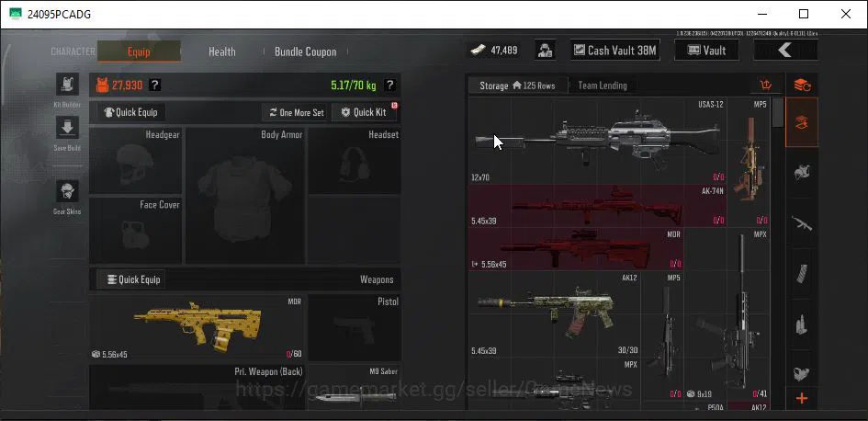
Task: Select the all-items storage category icon
Action: pyautogui.click(x=802, y=122)
